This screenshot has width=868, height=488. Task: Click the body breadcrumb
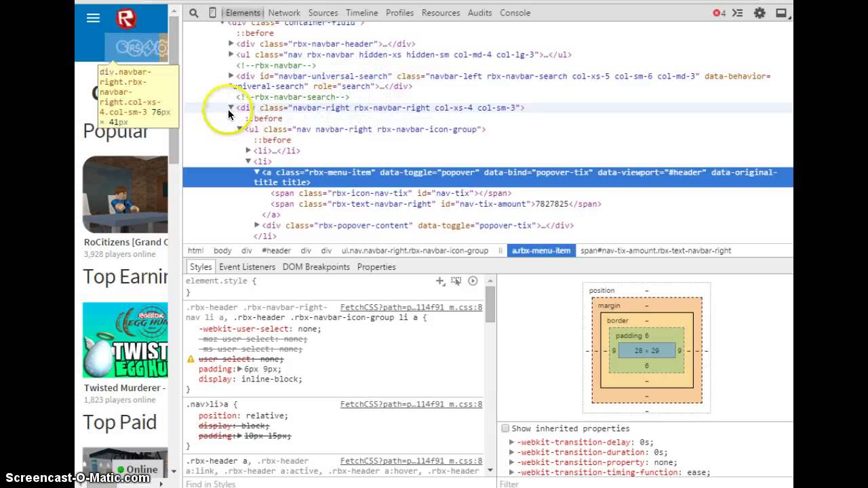pos(222,251)
